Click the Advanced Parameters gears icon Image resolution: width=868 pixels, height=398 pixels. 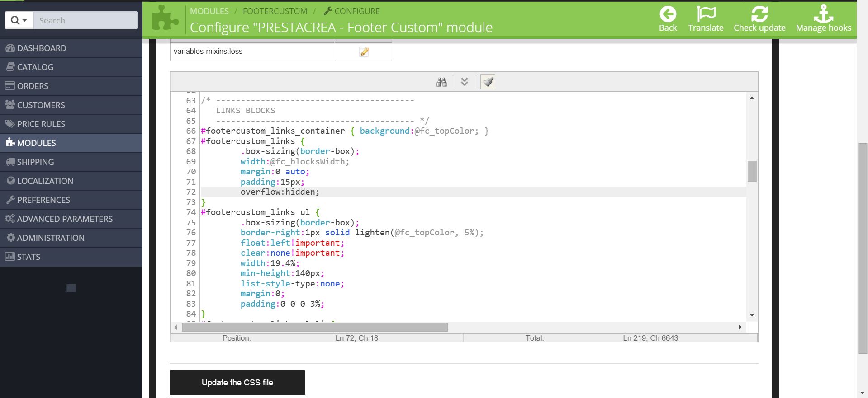click(x=10, y=219)
